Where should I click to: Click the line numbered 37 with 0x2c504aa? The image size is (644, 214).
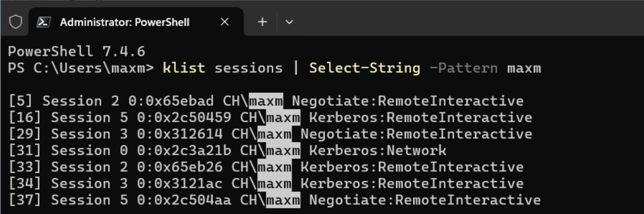[x=274, y=200]
